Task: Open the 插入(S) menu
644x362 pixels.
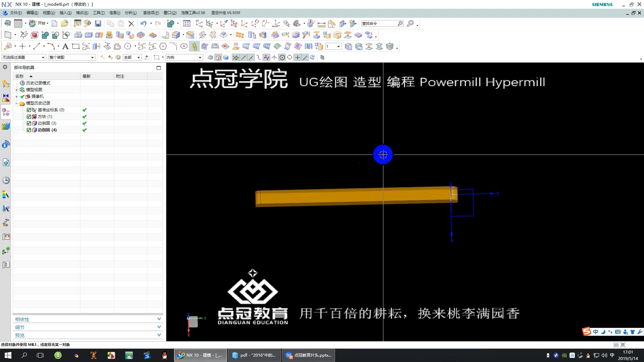Action: coord(66,13)
